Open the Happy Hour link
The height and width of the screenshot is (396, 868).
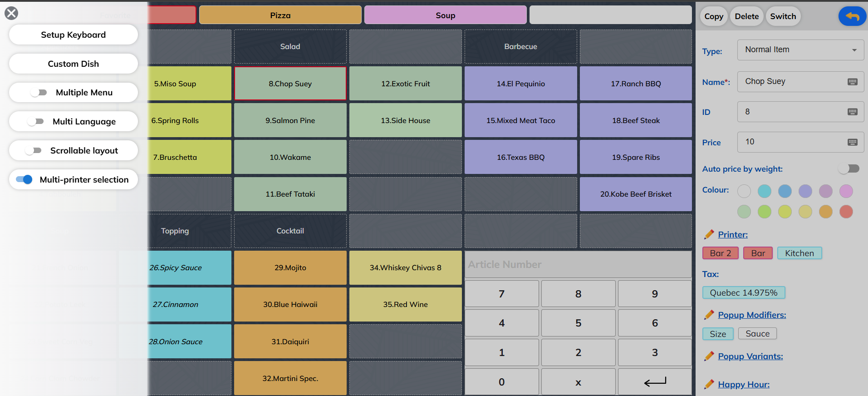pos(744,384)
